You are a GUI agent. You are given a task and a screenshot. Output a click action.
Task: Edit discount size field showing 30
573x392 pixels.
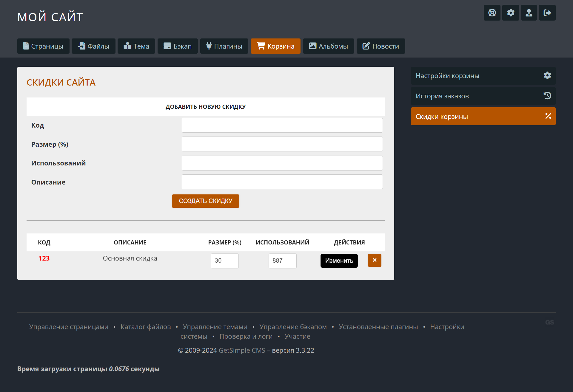(224, 261)
